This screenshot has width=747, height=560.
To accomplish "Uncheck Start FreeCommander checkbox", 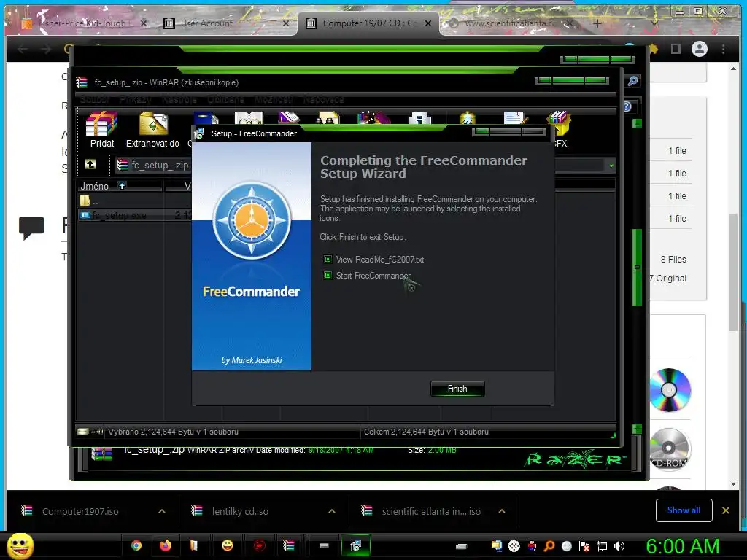I will pos(328,275).
